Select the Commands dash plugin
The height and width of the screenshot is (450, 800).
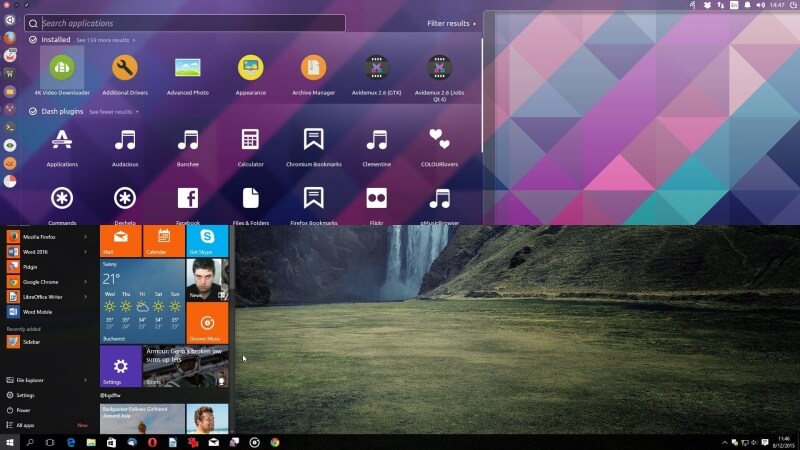(x=62, y=205)
